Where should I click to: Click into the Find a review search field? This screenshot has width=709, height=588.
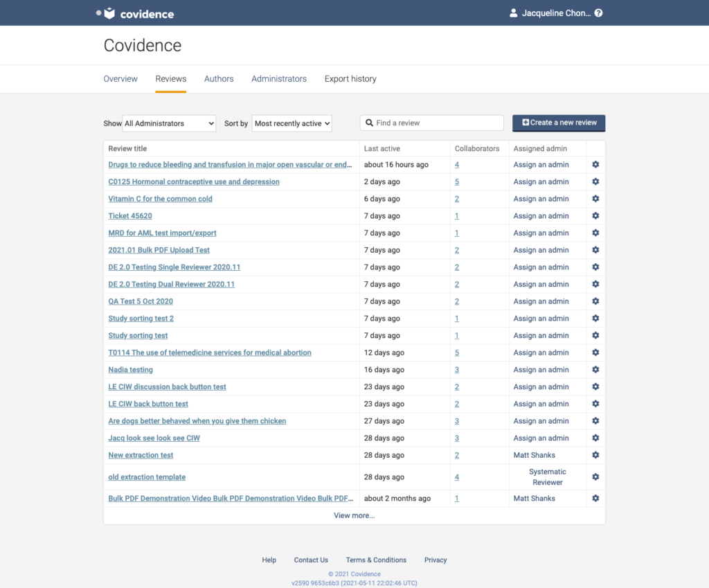tap(432, 123)
